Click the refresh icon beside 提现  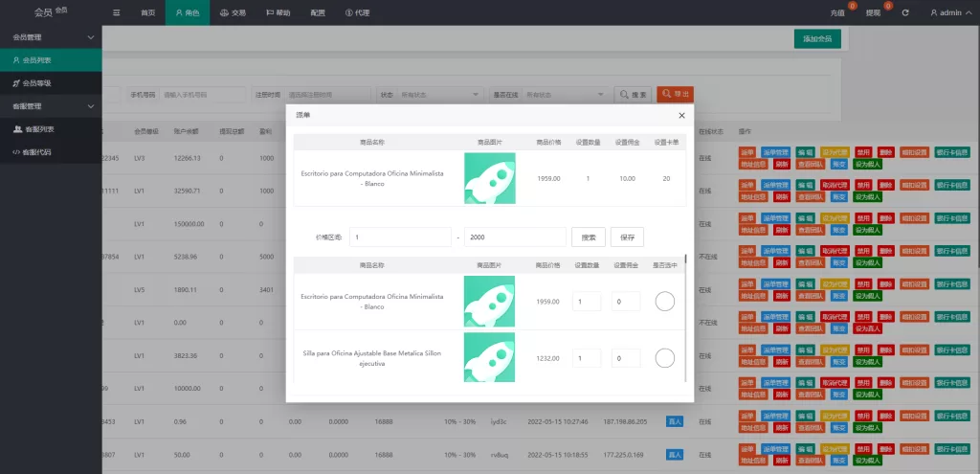pos(904,12)
